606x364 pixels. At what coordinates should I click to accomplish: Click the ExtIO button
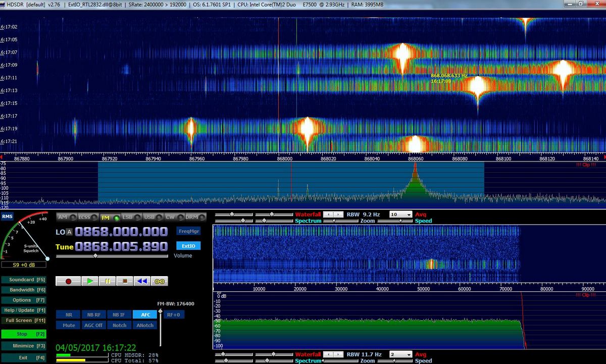coord(188,246)
